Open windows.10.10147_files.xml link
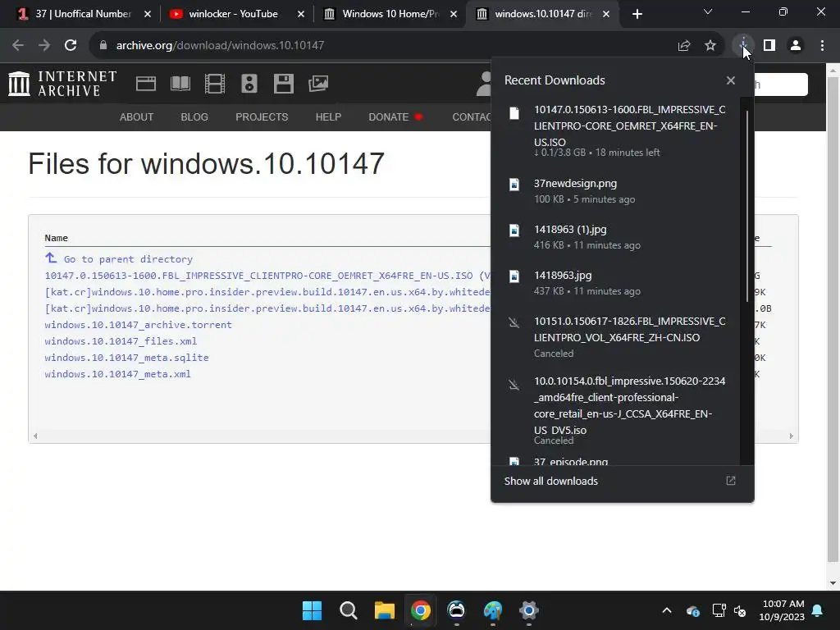 [x=121, y=341]
